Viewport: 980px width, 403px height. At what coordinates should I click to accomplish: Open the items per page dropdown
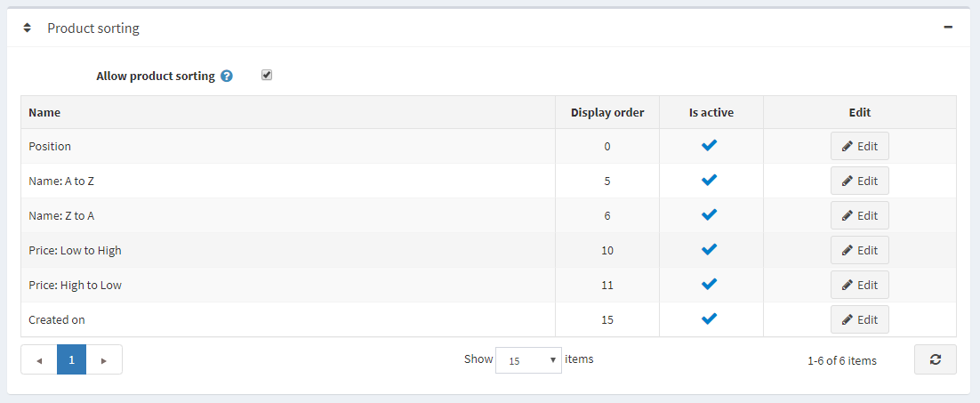[528, 360]
